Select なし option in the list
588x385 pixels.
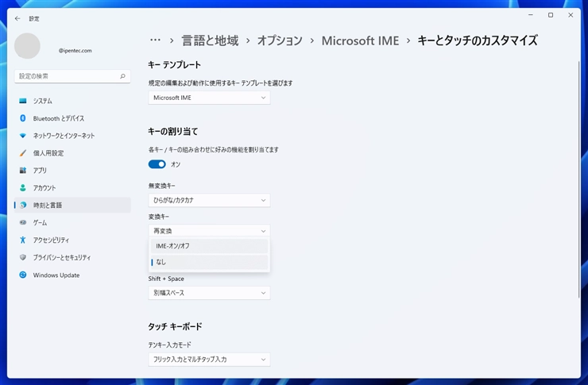pyautogui.click(x=209, y=262)
